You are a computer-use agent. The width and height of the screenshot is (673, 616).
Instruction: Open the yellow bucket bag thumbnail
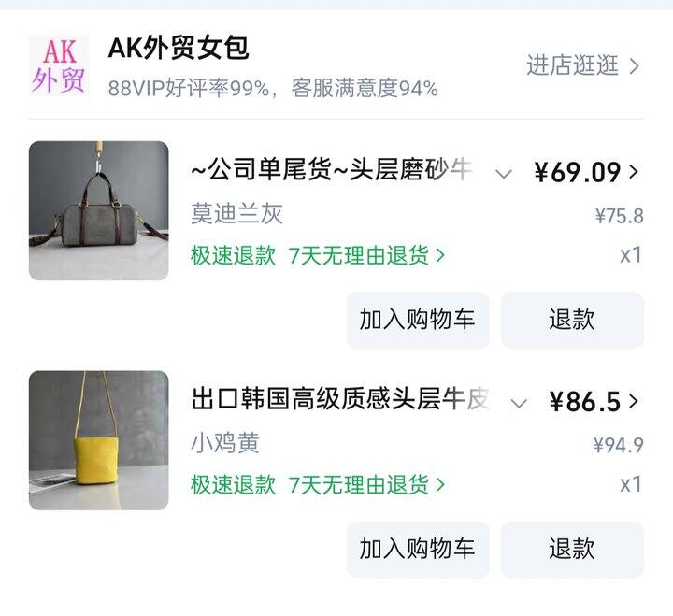(x=99, y=440)
